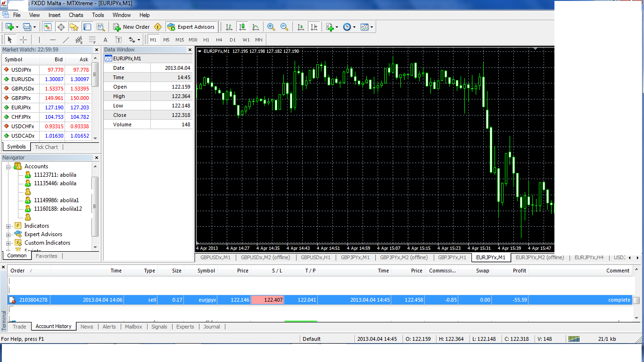Image resolution: width=644 pixels, height=362 pixels.
Task: Switch to Navigator Favorites tab
Action: click(47, 256)
